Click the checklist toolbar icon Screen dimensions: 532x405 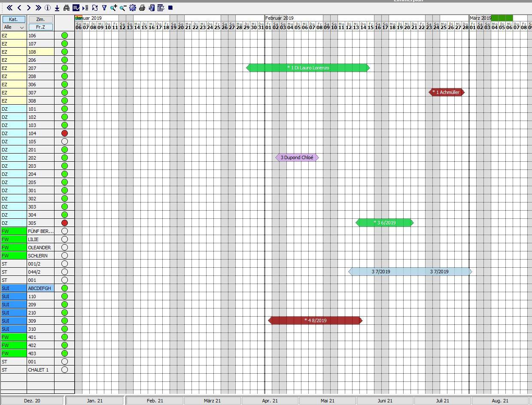[76, 8]
